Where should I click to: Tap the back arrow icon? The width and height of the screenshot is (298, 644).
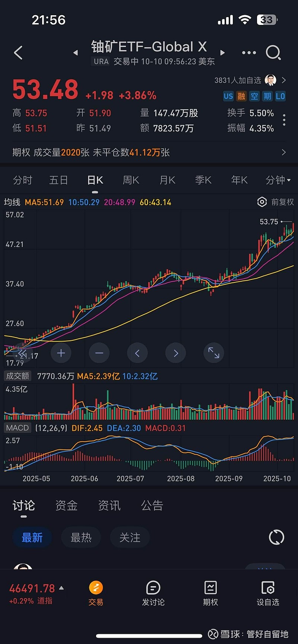click(18, 53)
